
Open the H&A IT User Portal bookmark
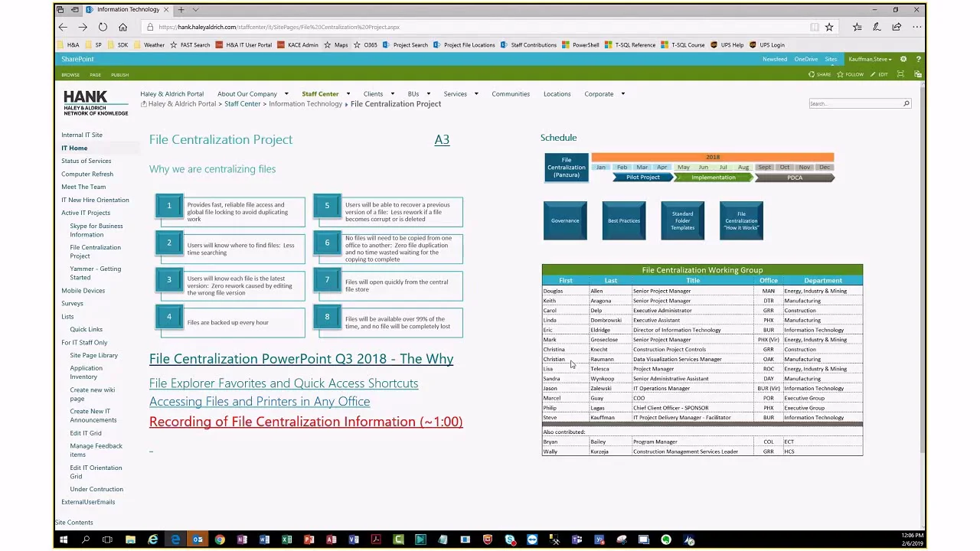(244, 45)
